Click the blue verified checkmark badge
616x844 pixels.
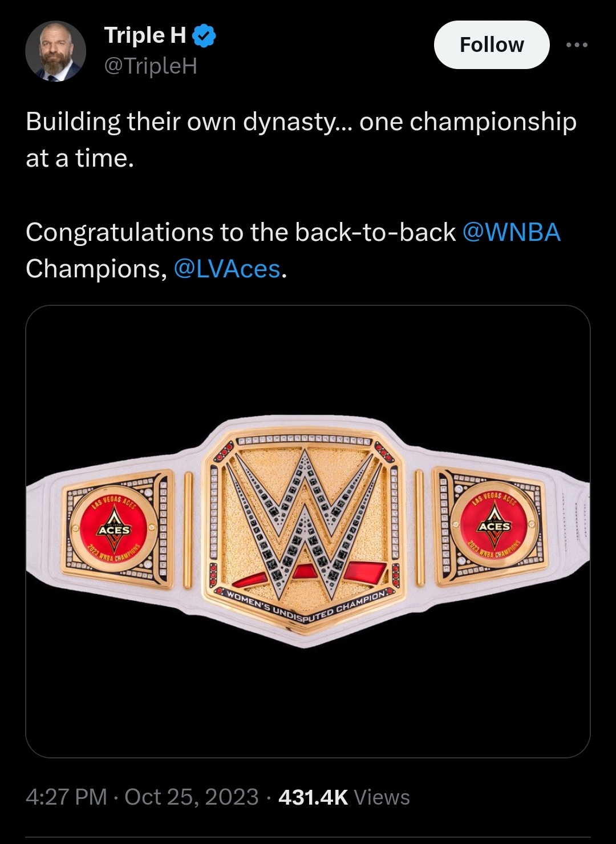coord(204,36)
